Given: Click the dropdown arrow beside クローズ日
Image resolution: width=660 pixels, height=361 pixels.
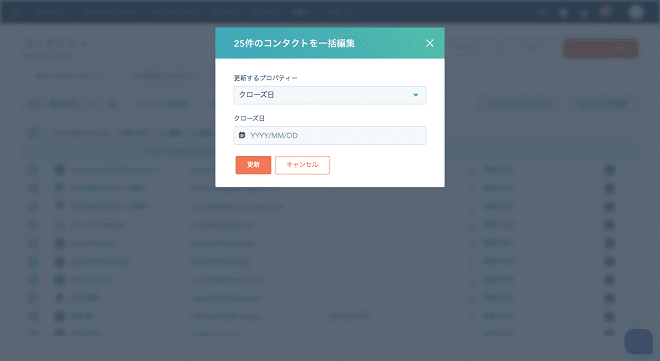Looking at the screenshot, I should click(415, 95).
